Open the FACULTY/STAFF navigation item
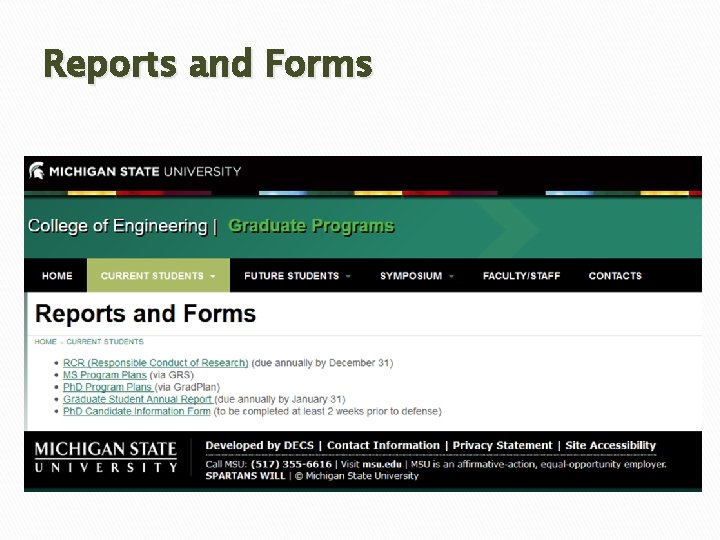720x540 pixels. (x=522, y=276)
